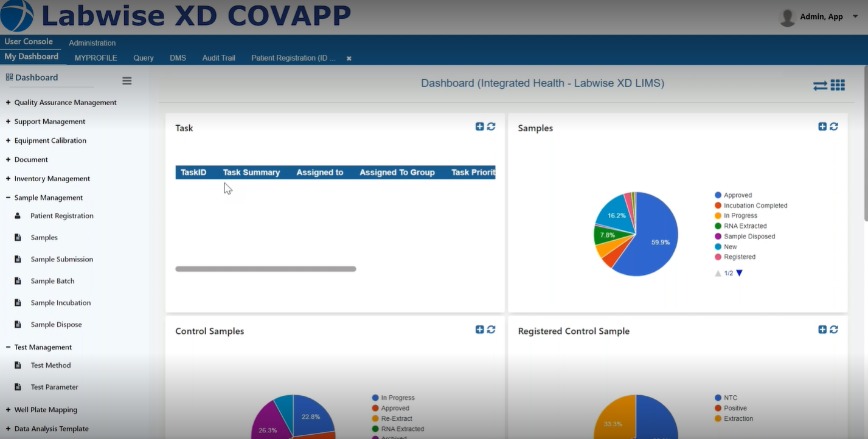This screenshot has width=868, height=439.
Task: Show legend page 2 using the down arrow
Action: coord(738,273)
